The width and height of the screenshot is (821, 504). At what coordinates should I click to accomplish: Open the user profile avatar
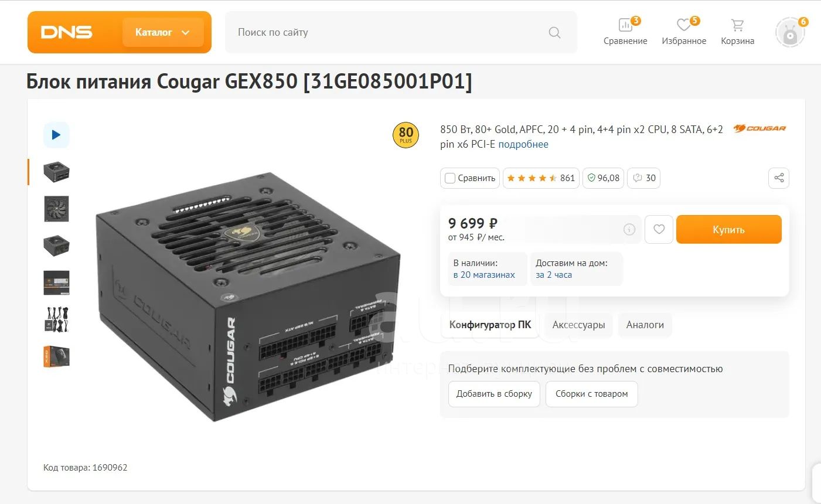790,33
